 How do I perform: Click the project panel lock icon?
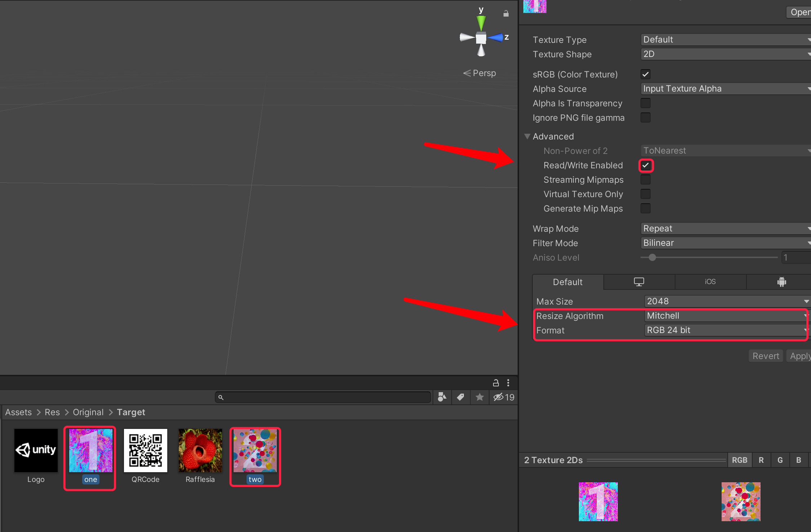tap(496, 383)
